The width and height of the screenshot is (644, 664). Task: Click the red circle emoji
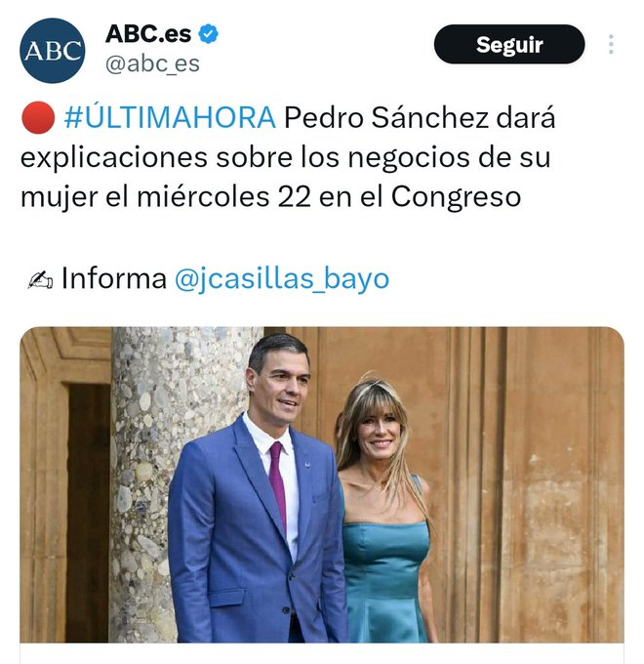click(x=38, y=117)
